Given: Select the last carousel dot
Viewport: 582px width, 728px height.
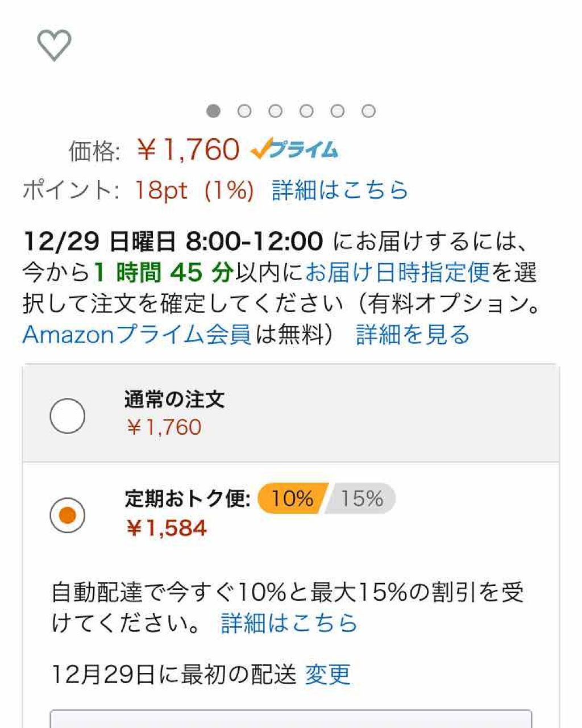Looking at the screenshot, I should coord(369,111).
